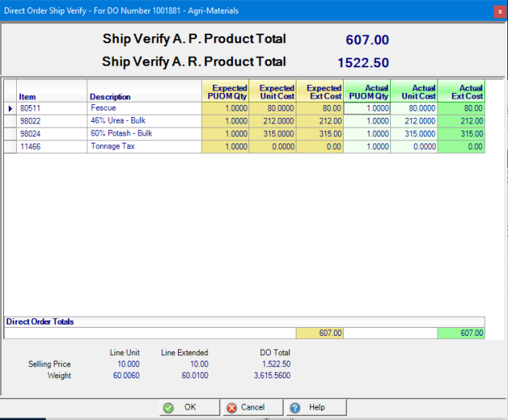Click the Actual Ext Cost total 607.00
The height and width of the screenshot is (420, 508).
point(462,333)
